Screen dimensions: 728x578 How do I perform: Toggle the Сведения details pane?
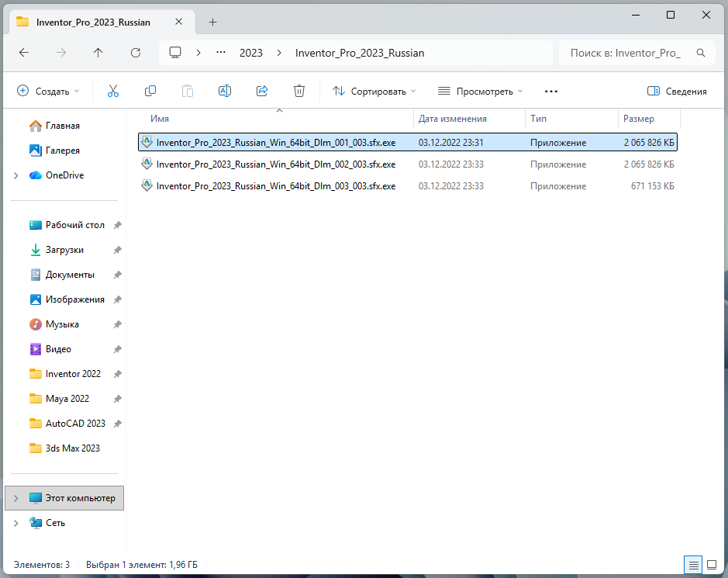click(677, 91)
